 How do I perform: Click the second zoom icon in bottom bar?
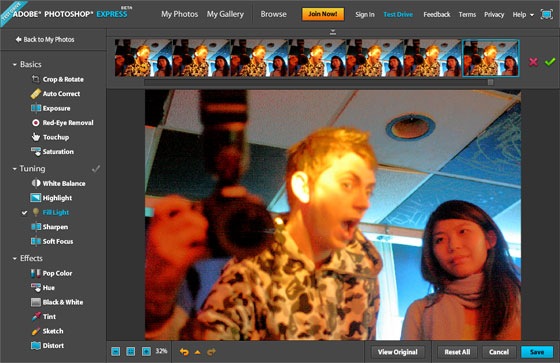[x=131, y=352]
